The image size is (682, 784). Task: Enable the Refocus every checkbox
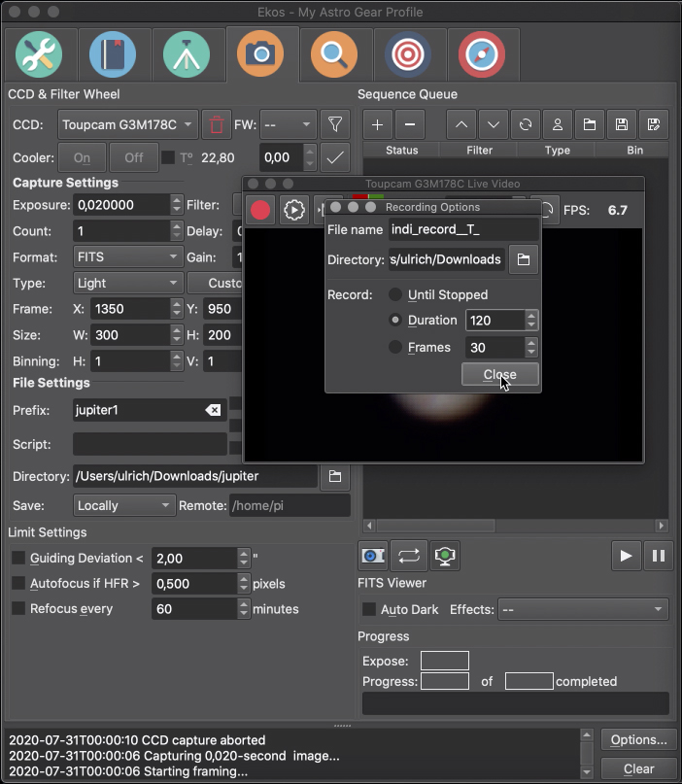pyautogui.click(x=18, y=608)
